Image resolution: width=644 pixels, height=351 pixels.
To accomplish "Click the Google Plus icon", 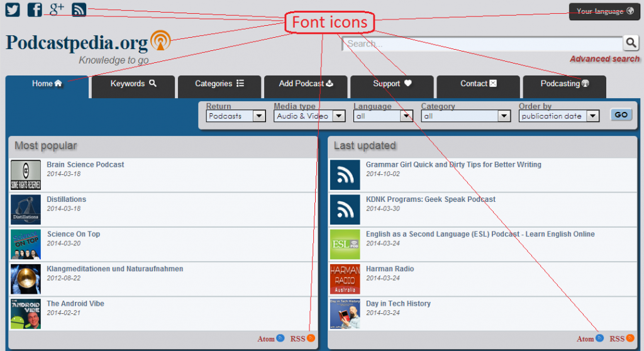I will tap(57, 9).
